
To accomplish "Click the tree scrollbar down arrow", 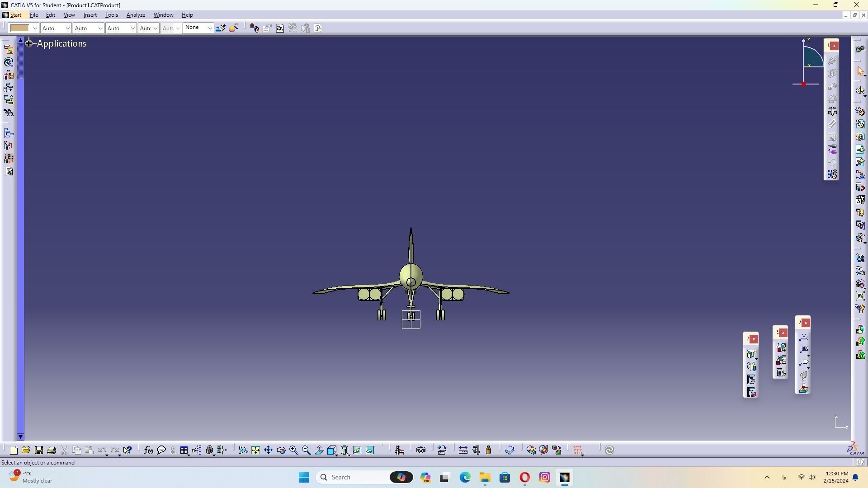I will (x=20, y=437).
